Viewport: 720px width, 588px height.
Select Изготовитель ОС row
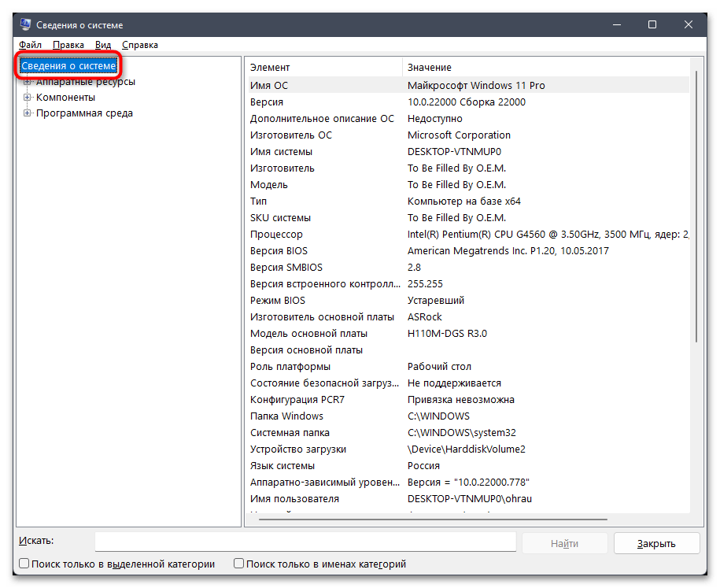(467, 135)
